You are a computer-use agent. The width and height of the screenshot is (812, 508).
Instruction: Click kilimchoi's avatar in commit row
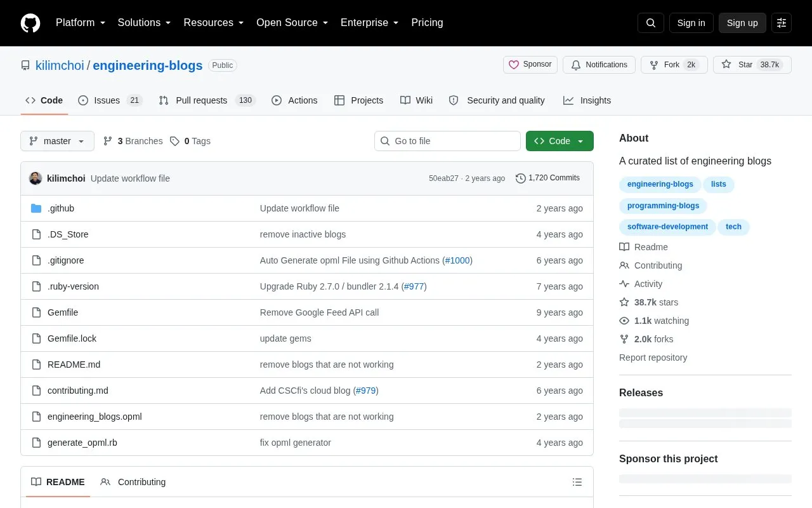[x=36, y=178]
